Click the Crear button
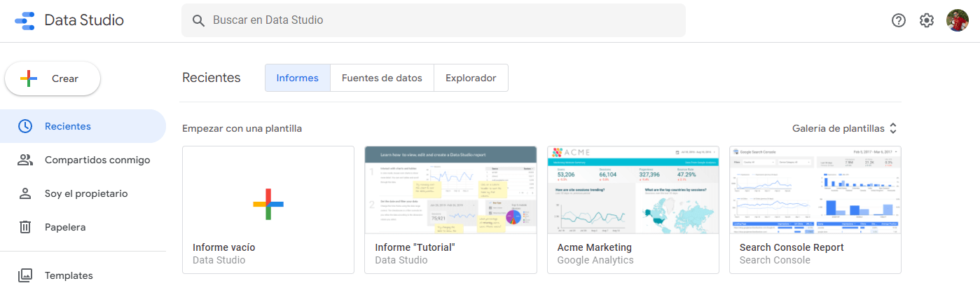The image size is (980, 302). 53,78
